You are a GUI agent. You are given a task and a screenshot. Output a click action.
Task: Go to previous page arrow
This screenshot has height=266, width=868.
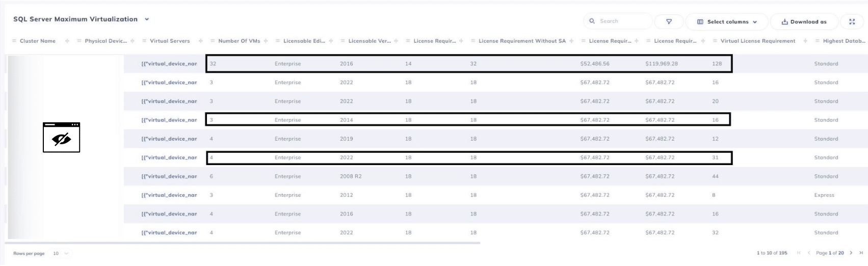[808, 253]
